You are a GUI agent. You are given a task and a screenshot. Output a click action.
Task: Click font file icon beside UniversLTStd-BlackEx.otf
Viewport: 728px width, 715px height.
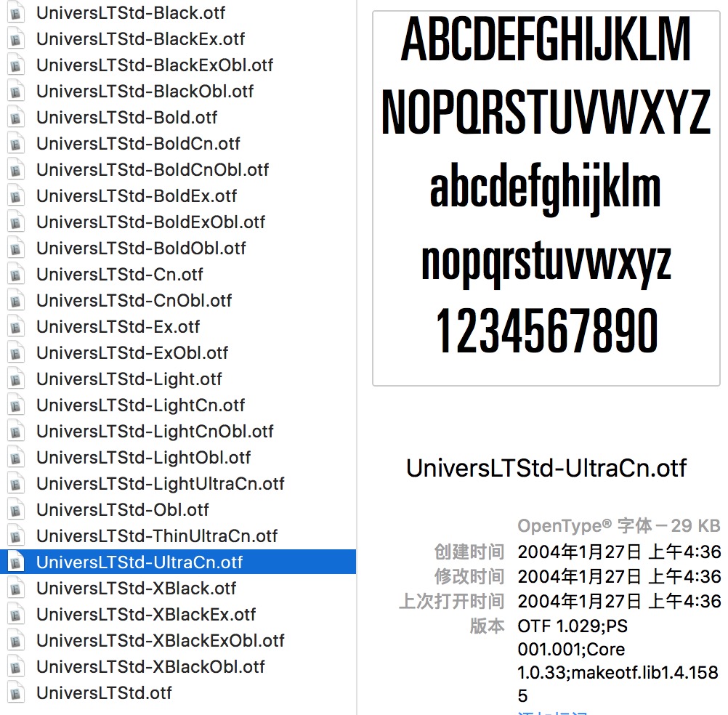pyautogui.click(x=15, y=39)
